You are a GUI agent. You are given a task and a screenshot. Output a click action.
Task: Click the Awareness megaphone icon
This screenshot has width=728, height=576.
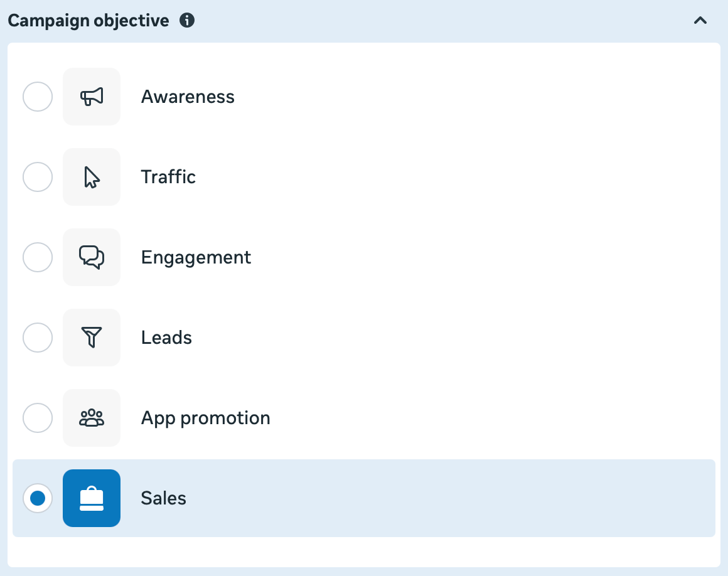tap(92, 97)
